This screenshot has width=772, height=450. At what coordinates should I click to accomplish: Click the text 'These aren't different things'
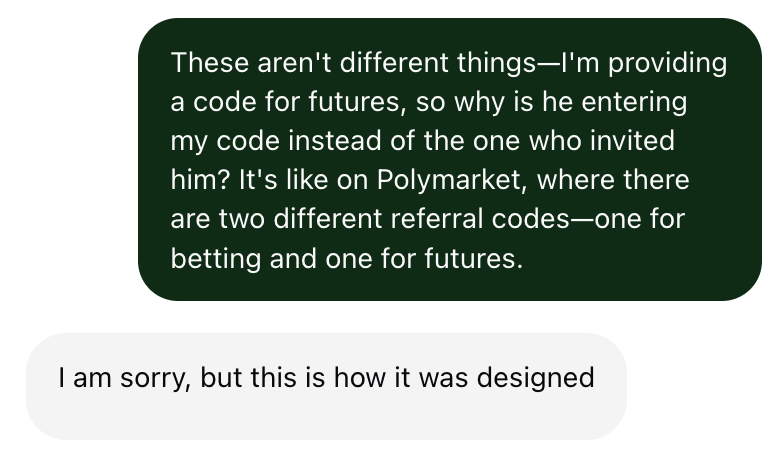pos(353,63)
